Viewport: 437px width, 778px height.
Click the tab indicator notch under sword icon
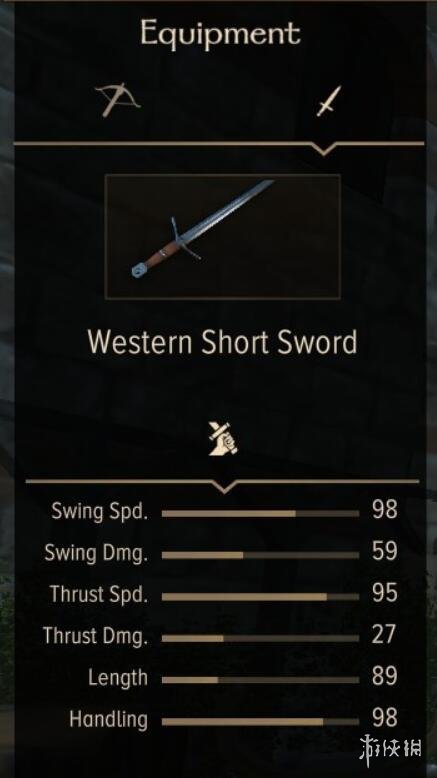pos(324,148)
